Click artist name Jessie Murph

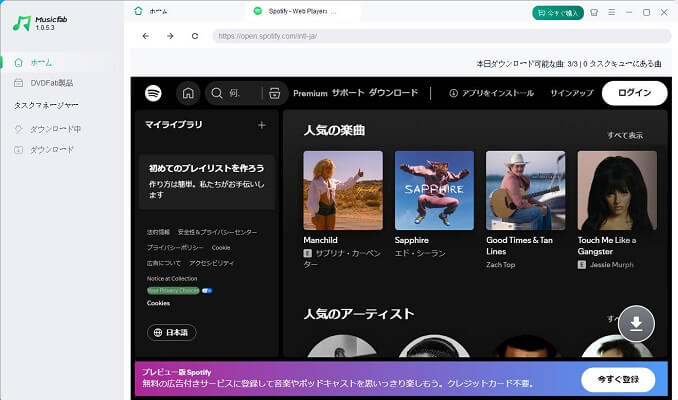click(x=611, y=265)
